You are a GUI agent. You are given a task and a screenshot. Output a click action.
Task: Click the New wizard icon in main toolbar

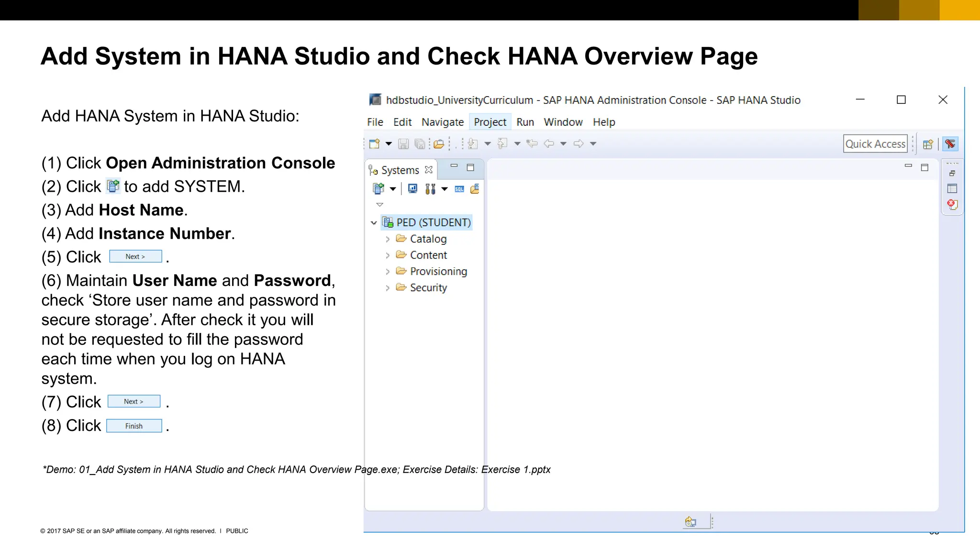[x=375, y=143]
